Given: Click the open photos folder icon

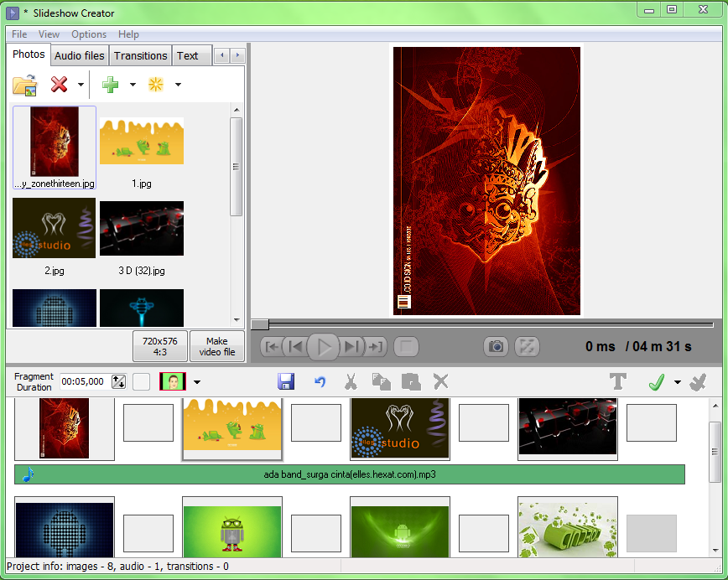Looking at the screenshot, I should click(25, 85).
